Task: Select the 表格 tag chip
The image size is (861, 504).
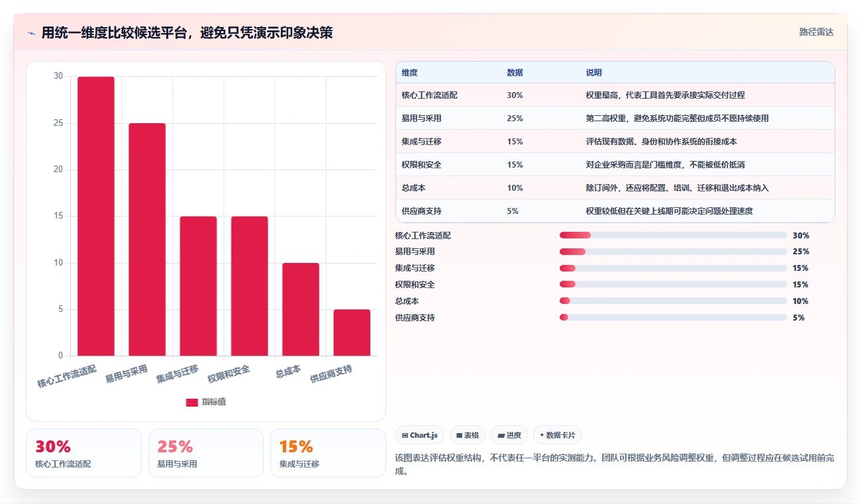Action: point(468,435)
